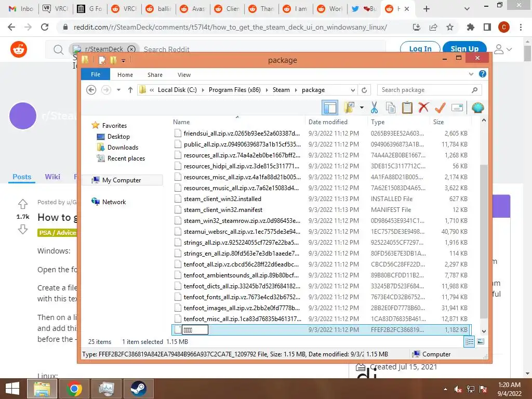Refresh the package folder view
The width and height of the screenshot is (532, 399).
pyautogui.click(x=364, y=90)
